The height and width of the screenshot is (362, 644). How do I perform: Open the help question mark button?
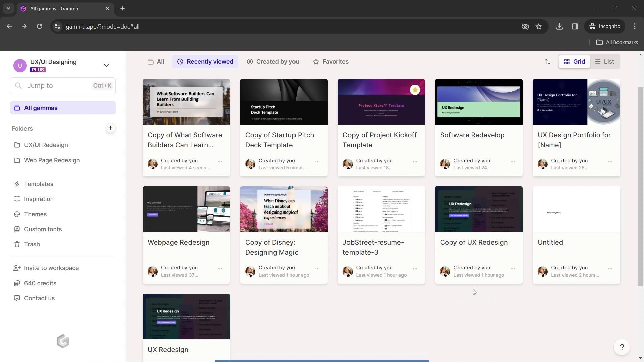(x=622, y=347)
